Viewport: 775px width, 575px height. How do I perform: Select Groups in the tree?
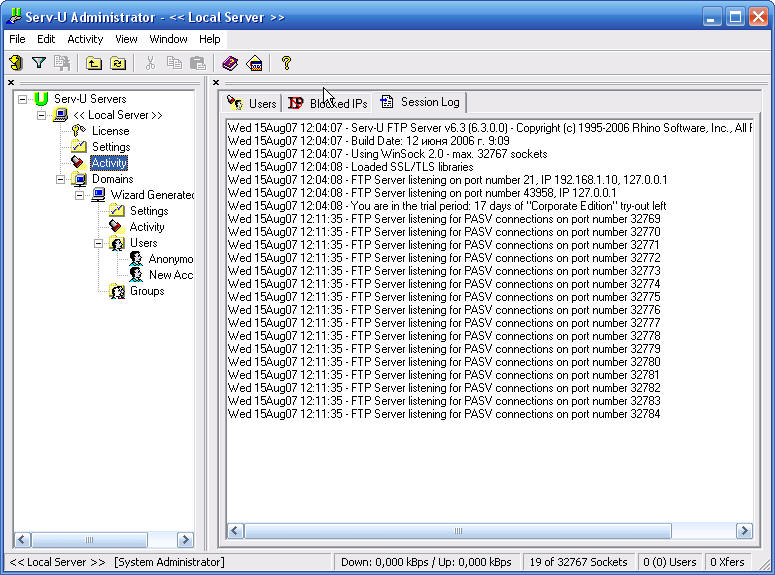pyautogui.click(x=147, y=291)
